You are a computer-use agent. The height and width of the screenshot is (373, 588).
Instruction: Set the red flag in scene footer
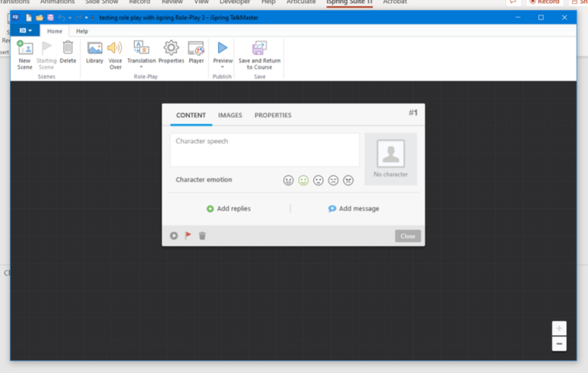pyautogui.click(x=188, y=236)
